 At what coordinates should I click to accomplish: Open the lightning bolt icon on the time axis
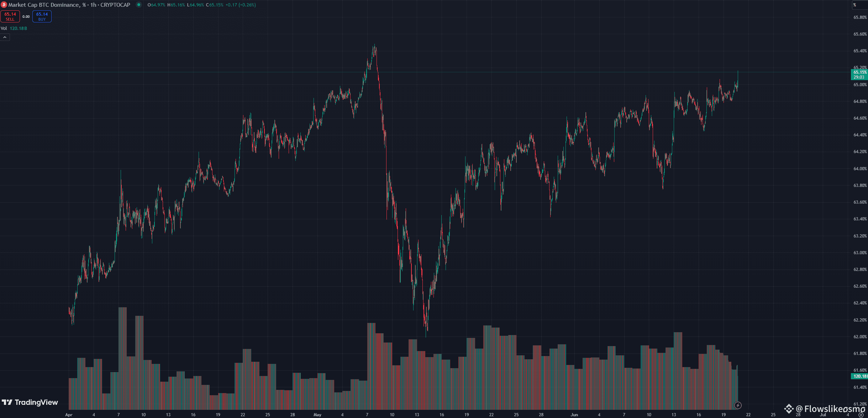tap(738, 405)
